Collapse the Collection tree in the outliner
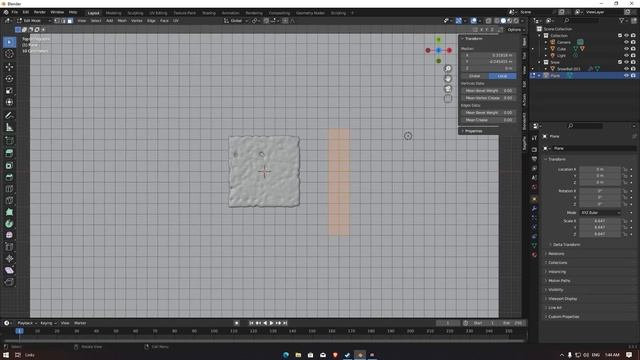The image size is (640, 360). pos(540,36)
